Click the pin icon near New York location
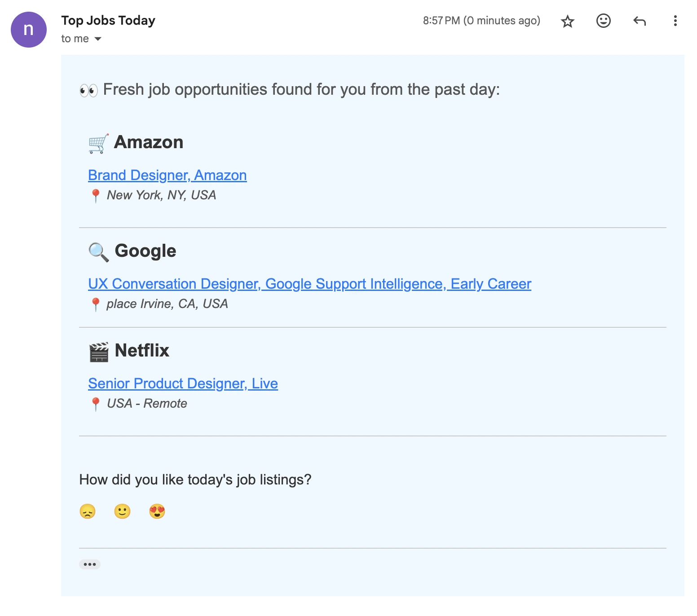The height and width of the screenshot is (616, 697). click(x=96, y=194)
